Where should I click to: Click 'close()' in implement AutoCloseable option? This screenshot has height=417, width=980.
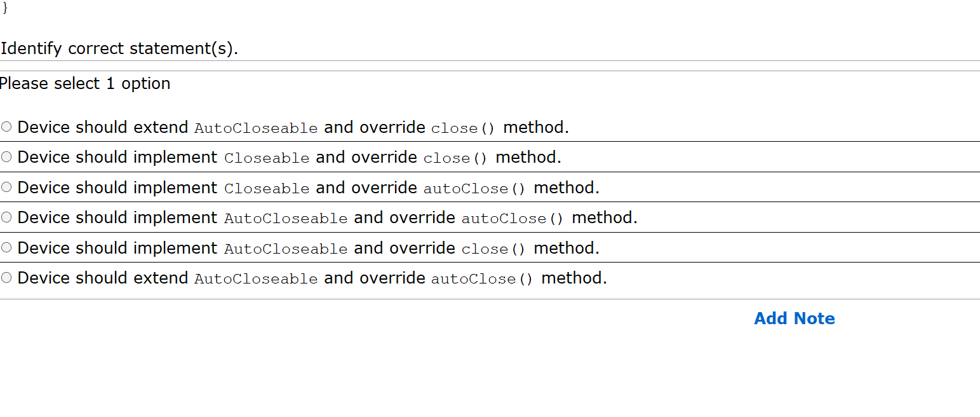pos(493,249)
